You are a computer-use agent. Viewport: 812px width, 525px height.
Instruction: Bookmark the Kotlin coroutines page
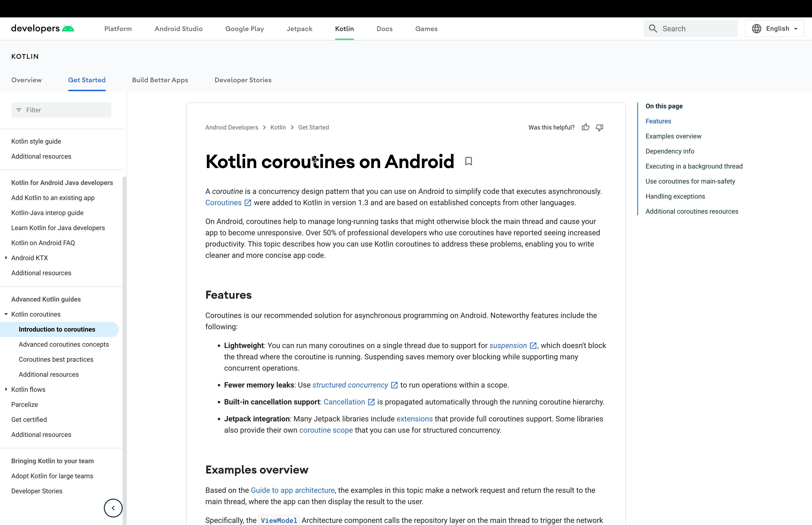468,161
